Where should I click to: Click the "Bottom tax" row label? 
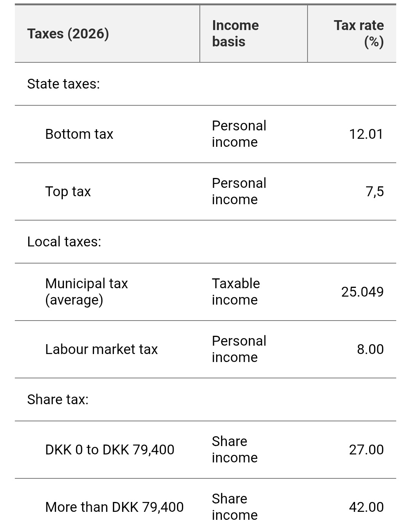click(x=79, y=134)
